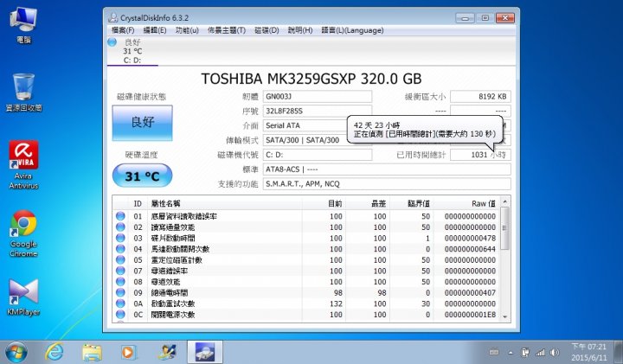Open the 磁碟(D) menu
623x364 pixels.
pyautogui.click(x=267, y=30)
